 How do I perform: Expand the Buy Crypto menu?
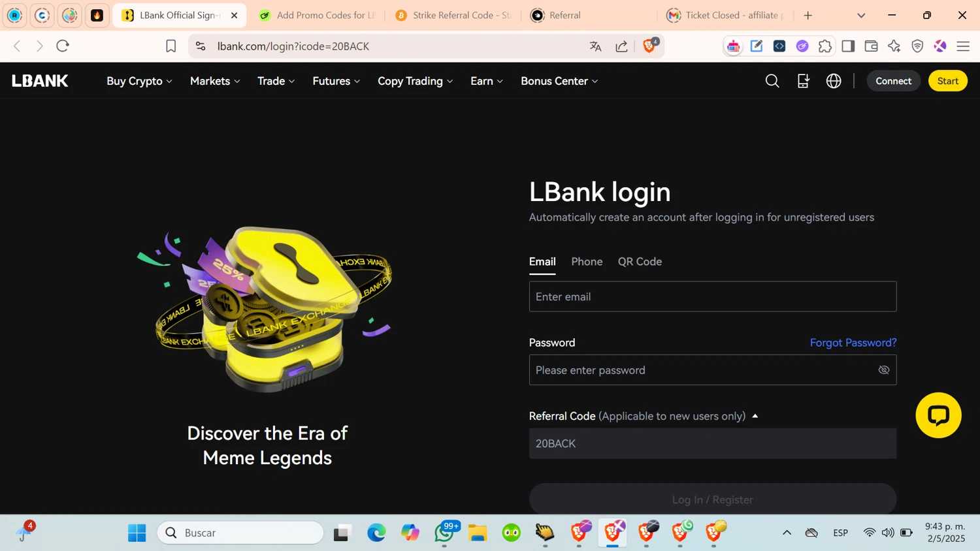coord(139,81)
